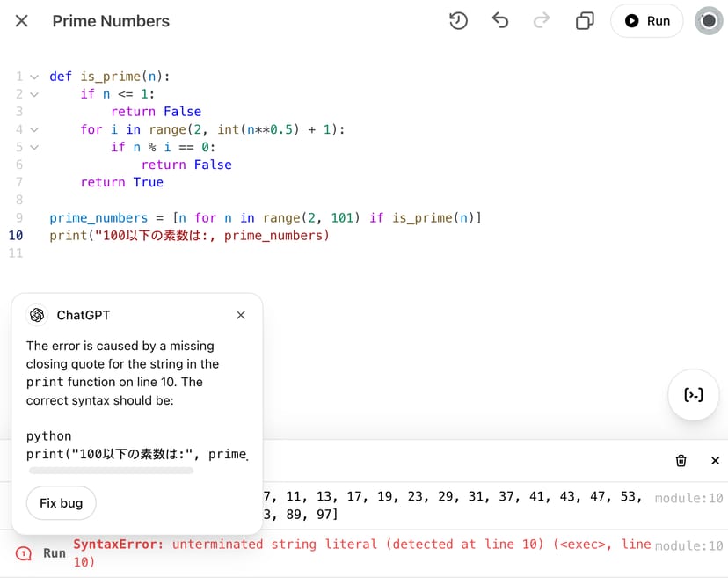Click the undo arrow icon
This screenshot has height=585, width=728.
500,21
